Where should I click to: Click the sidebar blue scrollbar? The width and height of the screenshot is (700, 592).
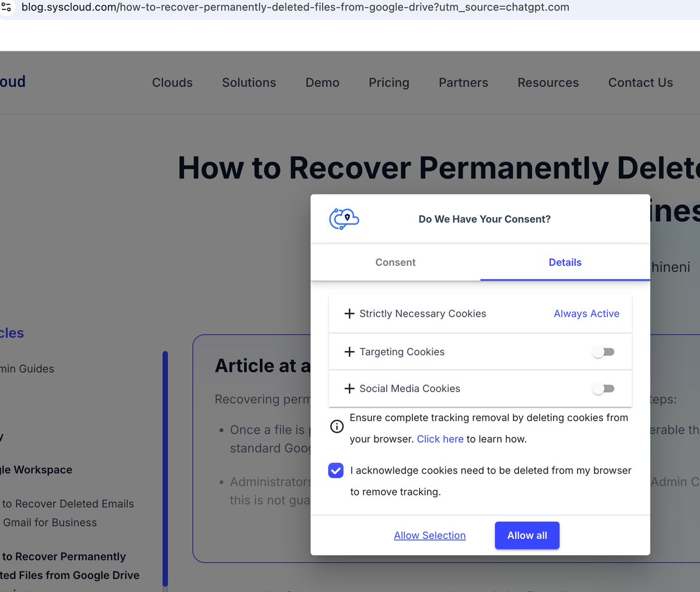[165, 468]
